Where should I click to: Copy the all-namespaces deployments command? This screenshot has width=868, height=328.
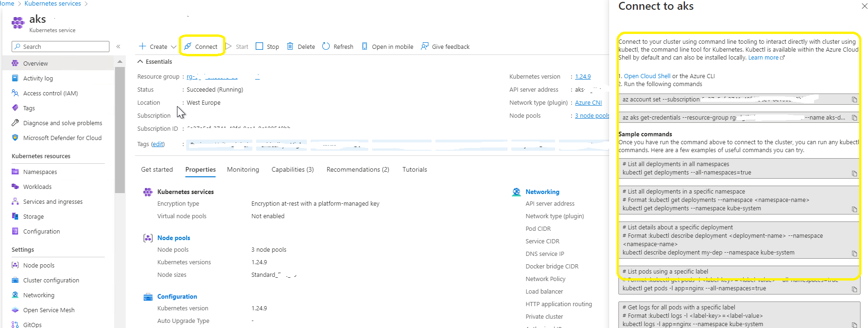click(854, 174)
